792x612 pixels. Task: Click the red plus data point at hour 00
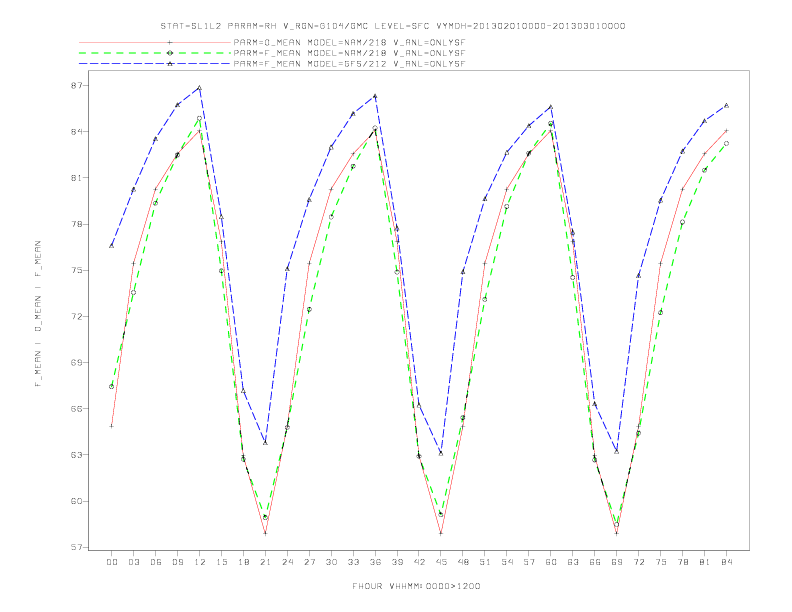click(x=112, y=426)
